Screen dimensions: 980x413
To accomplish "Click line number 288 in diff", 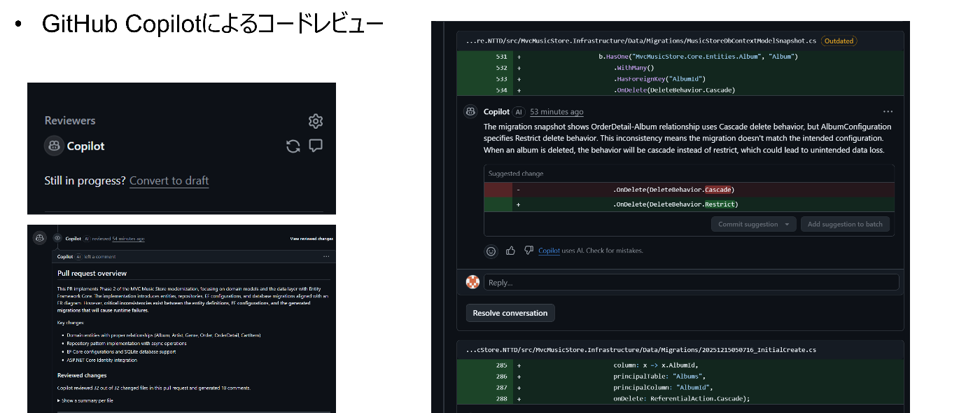I will [501, 399].
